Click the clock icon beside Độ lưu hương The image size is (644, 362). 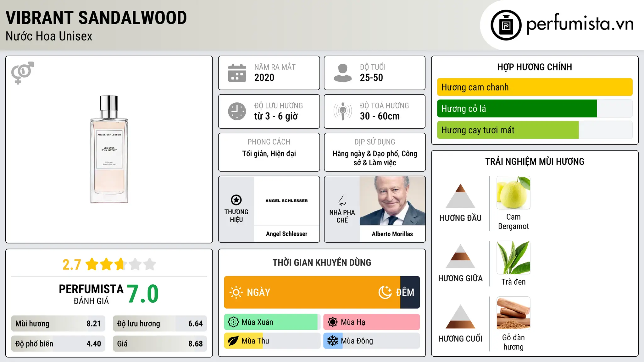click(x=237, y=111)
